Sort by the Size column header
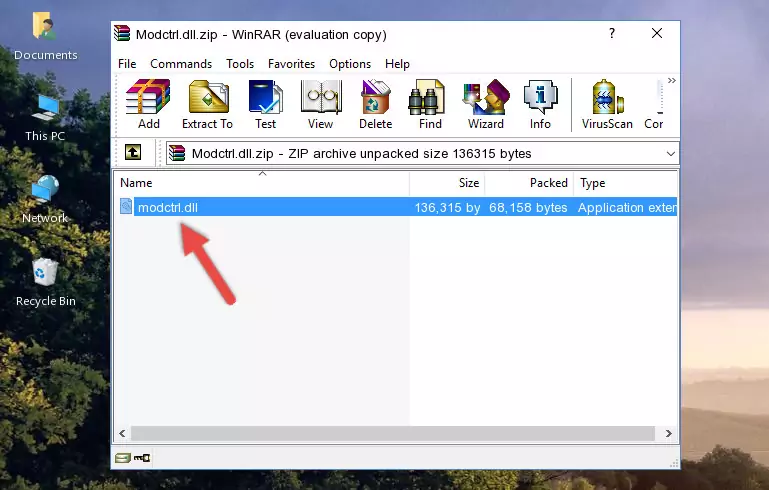 447,183
